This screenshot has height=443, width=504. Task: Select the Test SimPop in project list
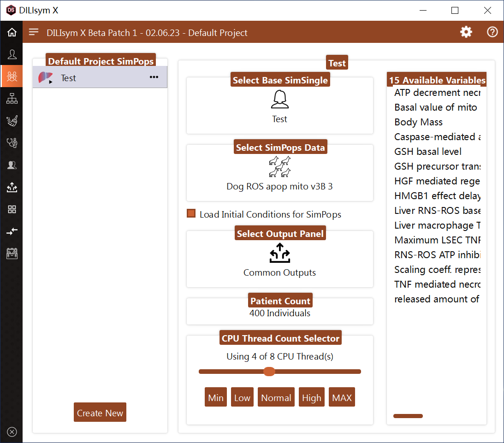(x=68, y=78)
